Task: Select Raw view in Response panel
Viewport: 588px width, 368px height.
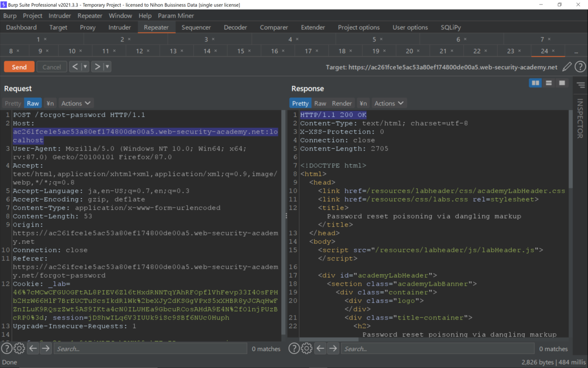Action: click(320, 103)
